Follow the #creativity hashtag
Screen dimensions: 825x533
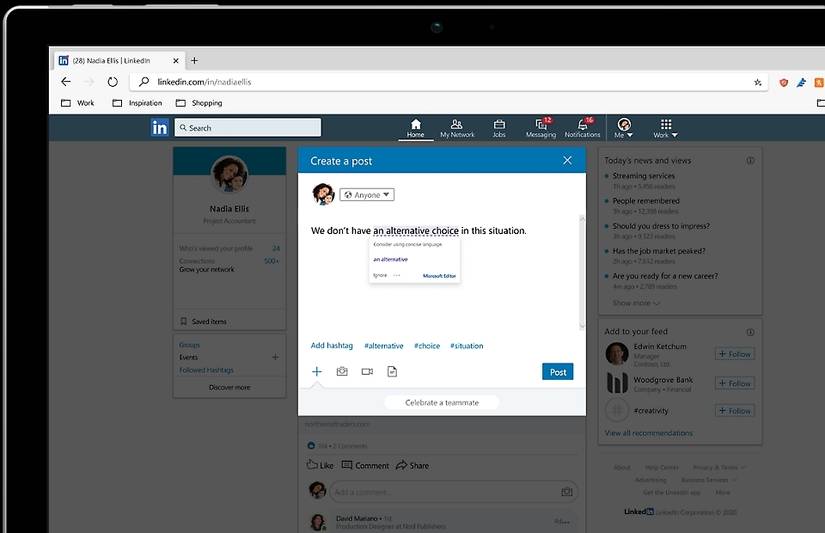pos(735,411)
